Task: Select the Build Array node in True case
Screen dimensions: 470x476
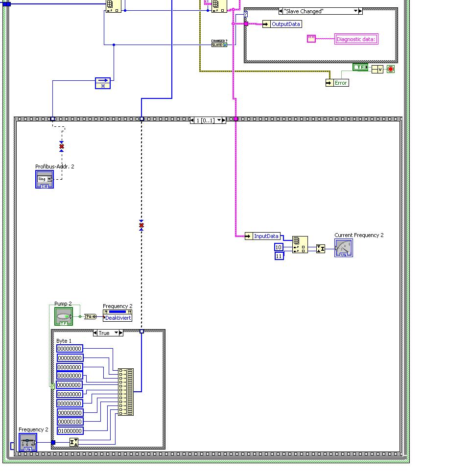Action: (126, 392)
